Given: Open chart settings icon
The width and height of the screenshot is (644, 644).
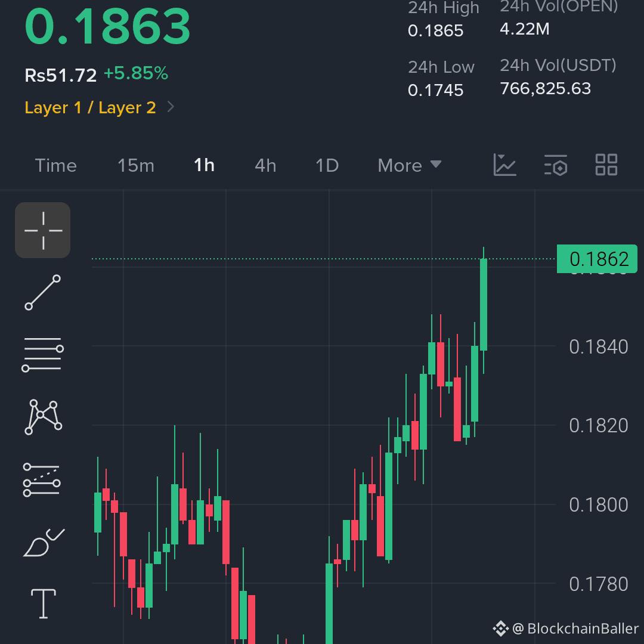Looking at the screenshot, I should coord(556,165).
